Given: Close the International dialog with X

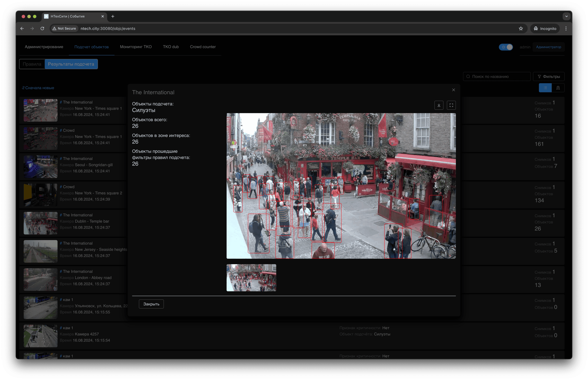Looking at the screenshot, I should tap(453, 90).
